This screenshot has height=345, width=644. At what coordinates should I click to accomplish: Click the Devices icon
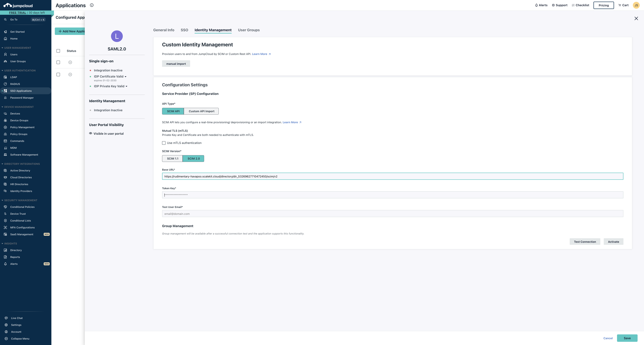coord(5,114)
